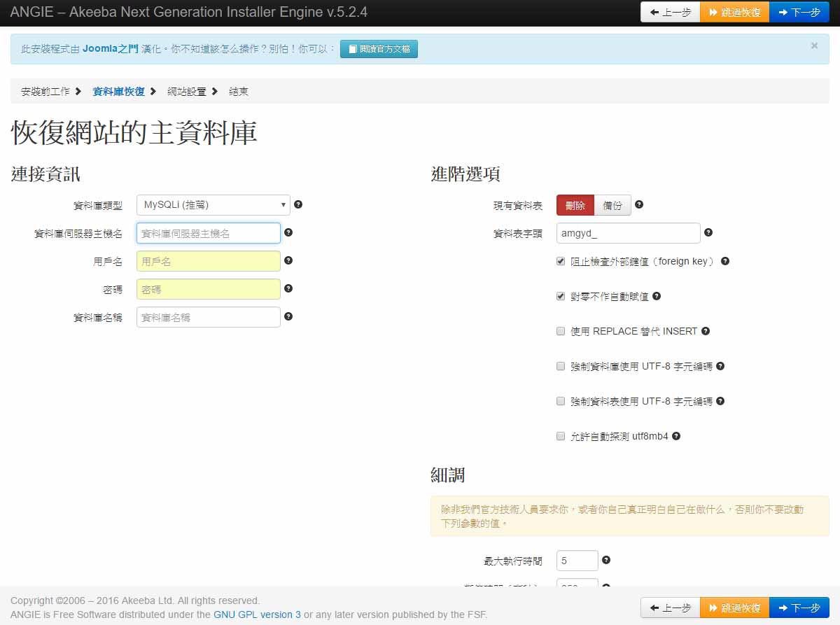Viewport: 840px width, 625px height.
Task: Click help icon beside 資料表字頭 field
Action: pos(708,232)
